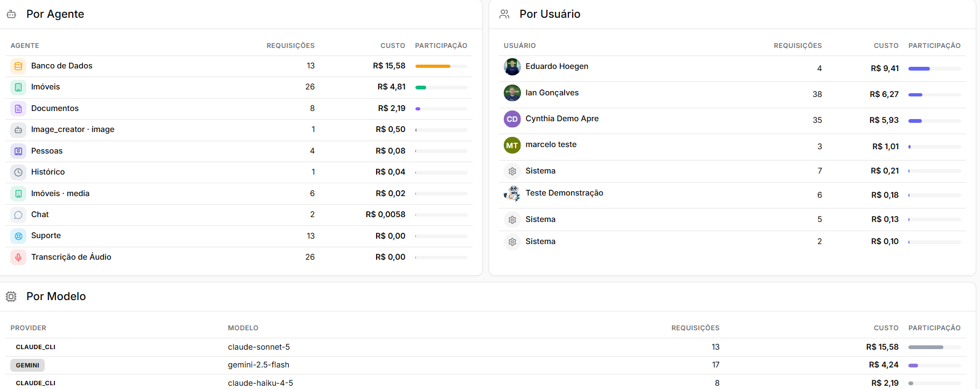The width and height of the screenshot is (980, 389).
Task: Click CLAUDE_CLI badge in claude-sonnet-5 row
Action: pyautogui.click(x=36, y=347)
